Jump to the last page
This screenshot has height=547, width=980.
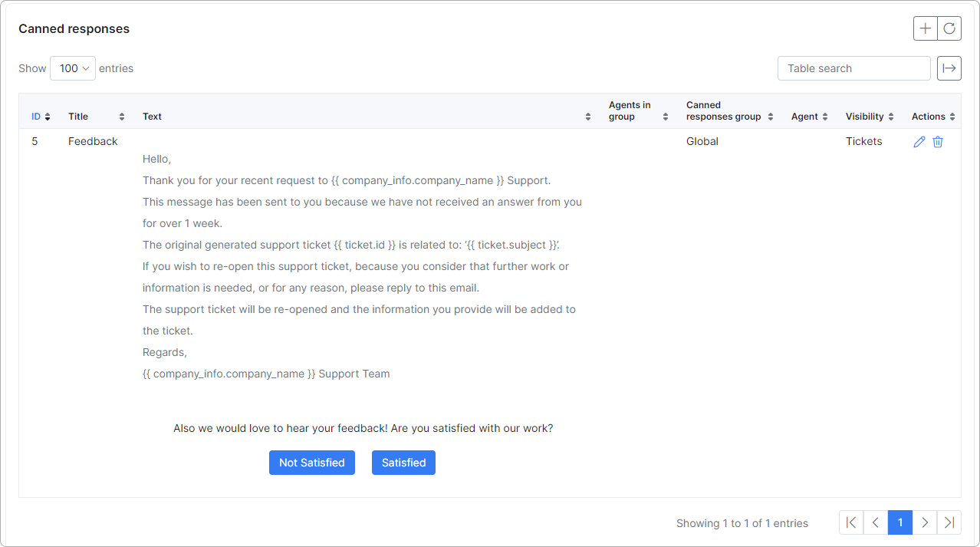[x=949, y=522]
